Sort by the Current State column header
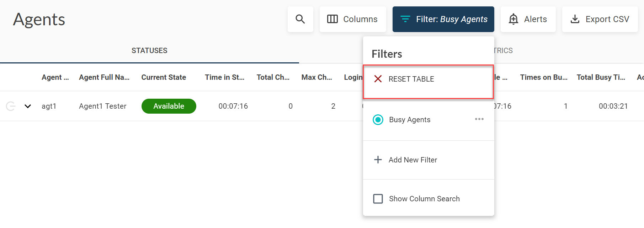This screenshot has width=644, height=228. click(164, 77)
